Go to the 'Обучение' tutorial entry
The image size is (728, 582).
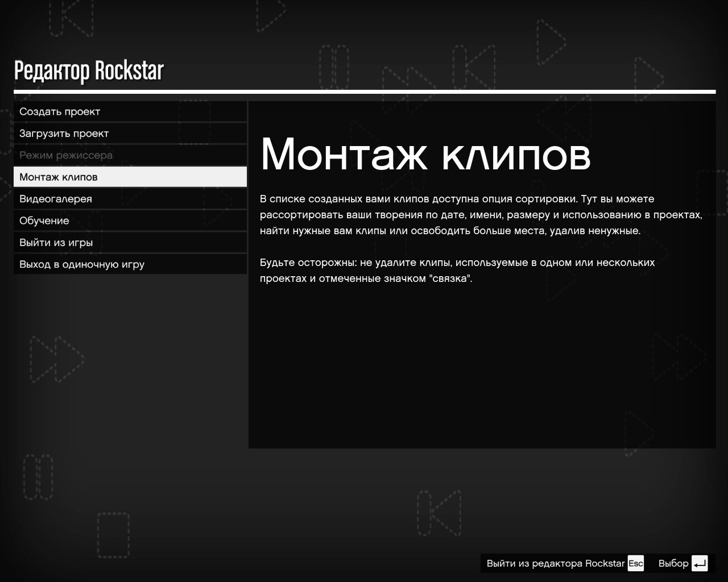point(130,221)
